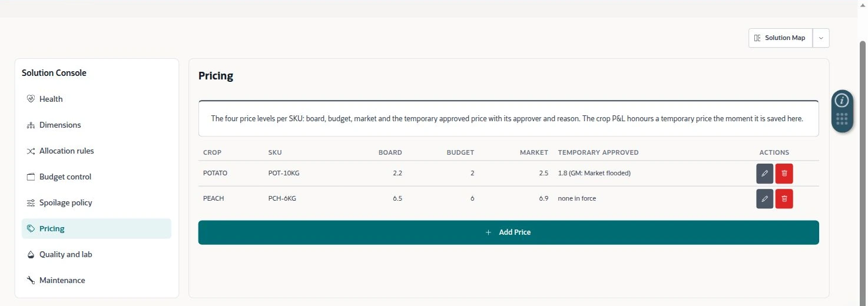Click the Spoilage policy sliders icon
868x306 pixels.
tap(31, 202)
